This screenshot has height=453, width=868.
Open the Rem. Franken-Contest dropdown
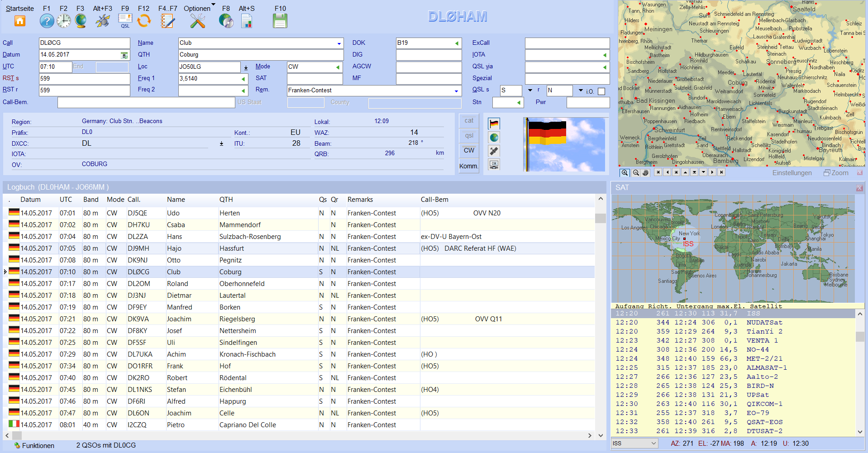tap(456, 91)
